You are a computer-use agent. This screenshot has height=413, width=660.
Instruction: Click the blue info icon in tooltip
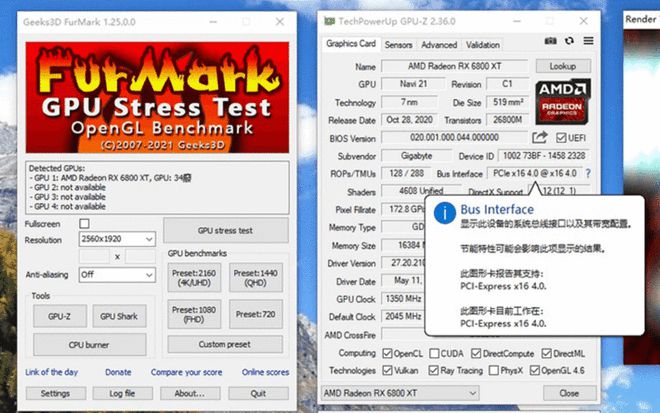click(444, 213)
